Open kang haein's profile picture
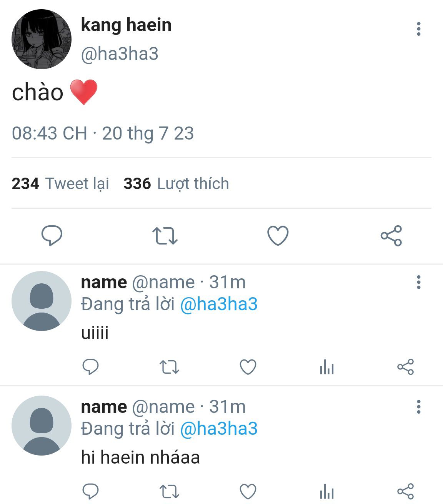Screen dimensions: 443x504 pos(42,39)
